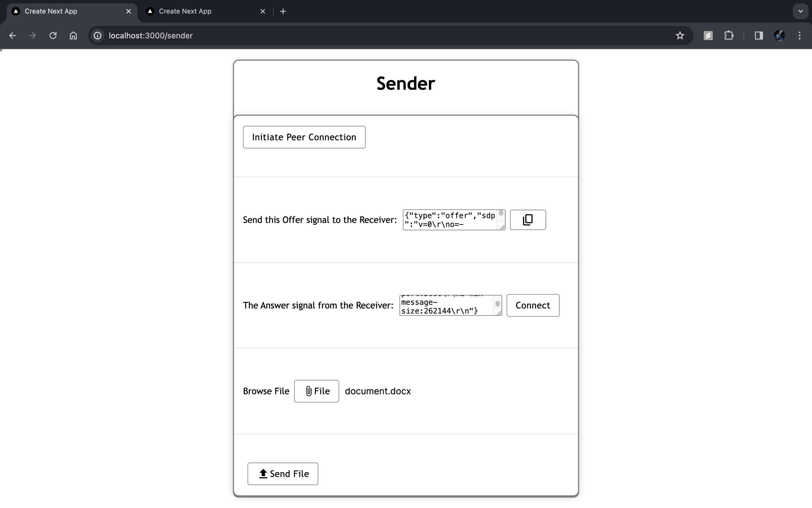This screenshot has width=812, height=508.
Task: Open the gray extension icon beside the star
Action: point(708,36)
